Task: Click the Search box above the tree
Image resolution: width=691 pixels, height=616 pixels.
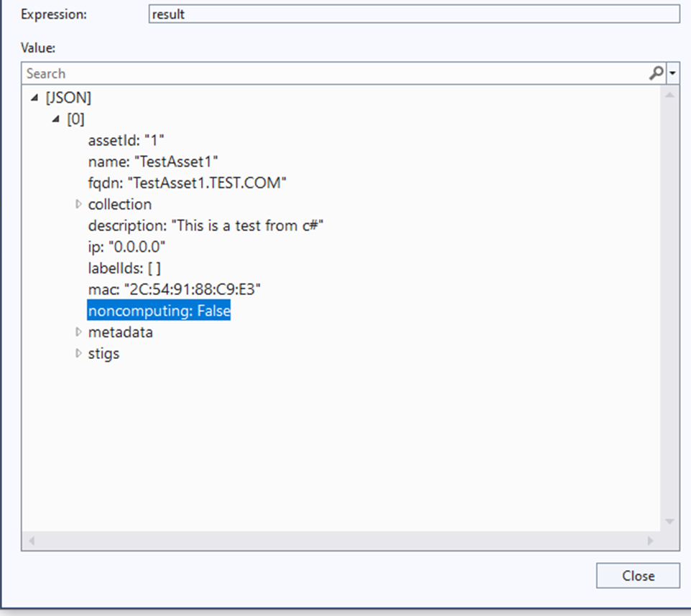Action: 287,73
